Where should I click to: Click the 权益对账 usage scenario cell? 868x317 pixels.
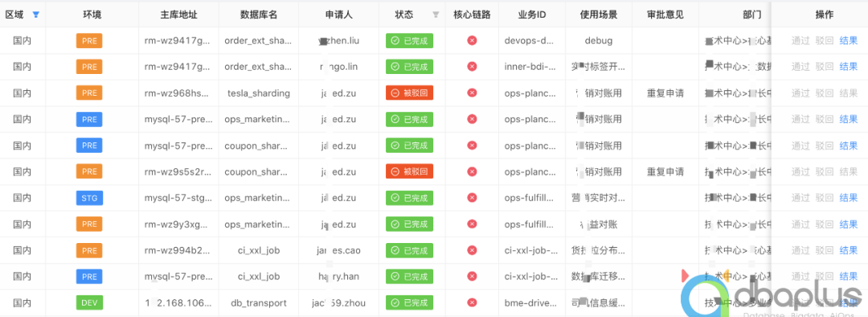click(599, 224)
